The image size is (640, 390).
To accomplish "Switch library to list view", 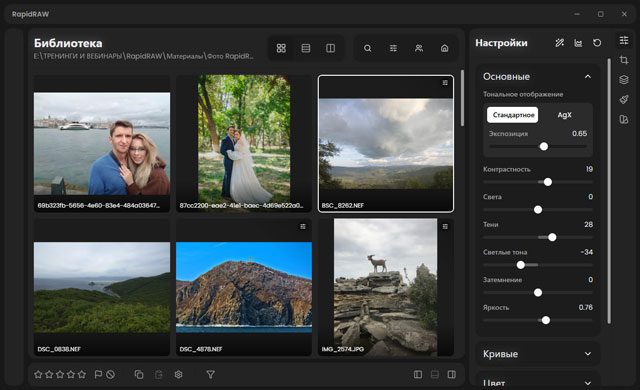I will click(x=306, y=48).
